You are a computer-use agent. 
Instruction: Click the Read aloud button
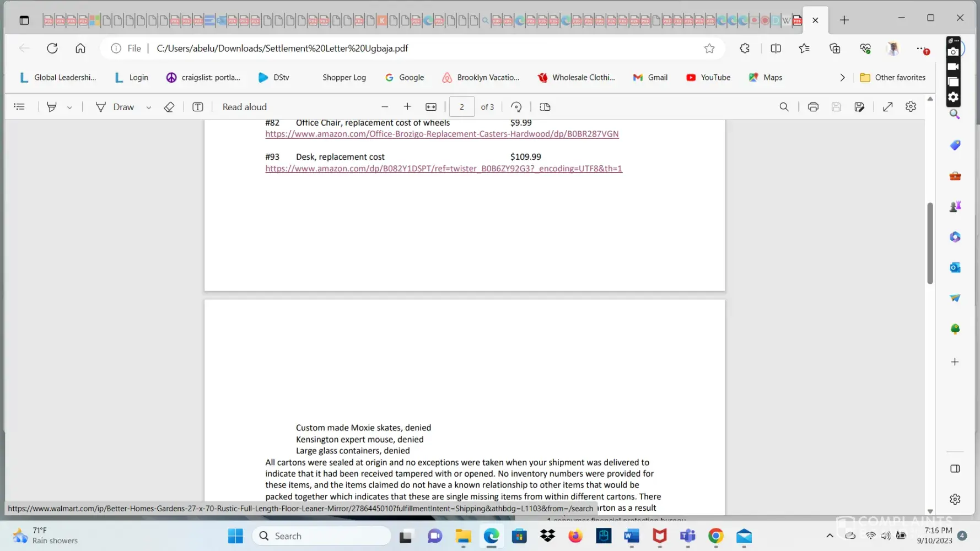244,107
